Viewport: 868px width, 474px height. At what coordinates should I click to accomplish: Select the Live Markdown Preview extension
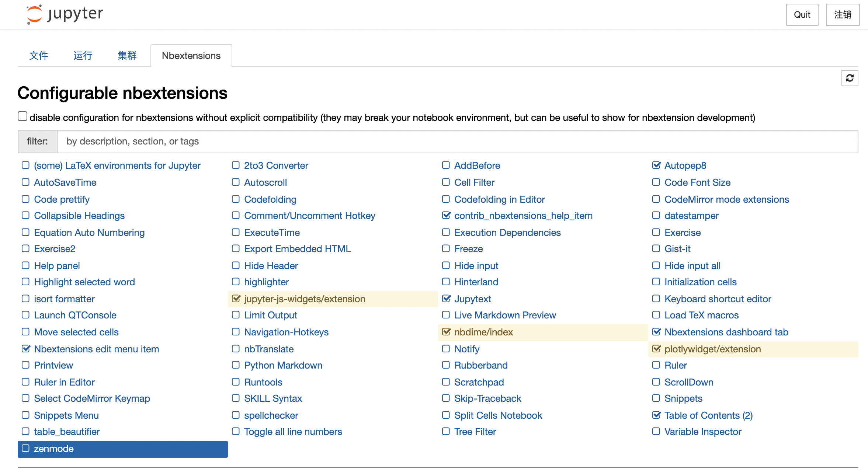coord(505,315)
